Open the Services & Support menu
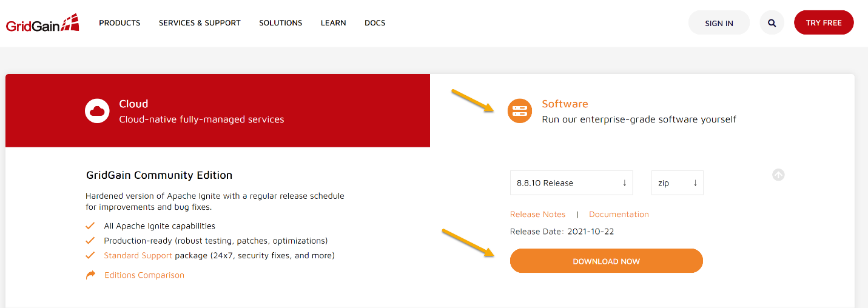The image size is (868, 308). pyautogui.click(x=200, y=23)
